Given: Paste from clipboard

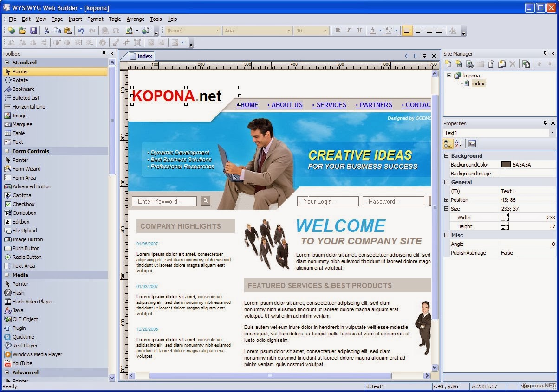Looking at the screenshot, I should click(x=68, y=31).
